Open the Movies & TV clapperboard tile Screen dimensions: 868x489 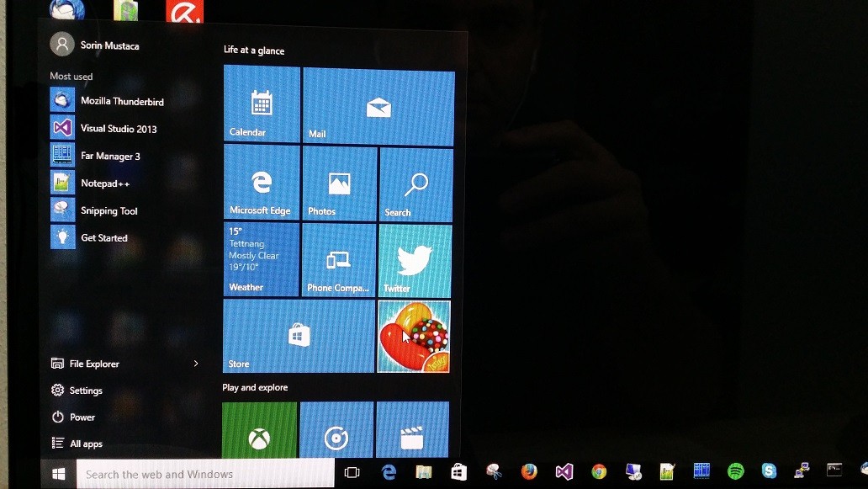412,430
